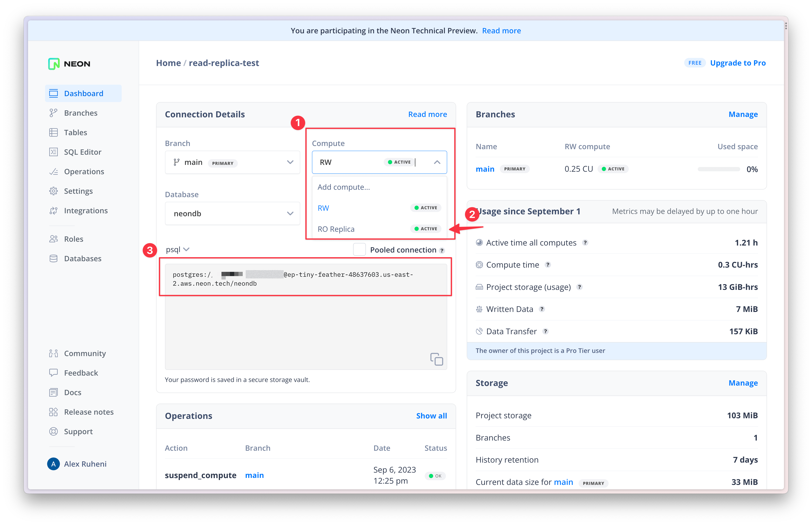Open the SQL Editor from the sidebar
The image size is (812, 525).
[x=82, y=152]
